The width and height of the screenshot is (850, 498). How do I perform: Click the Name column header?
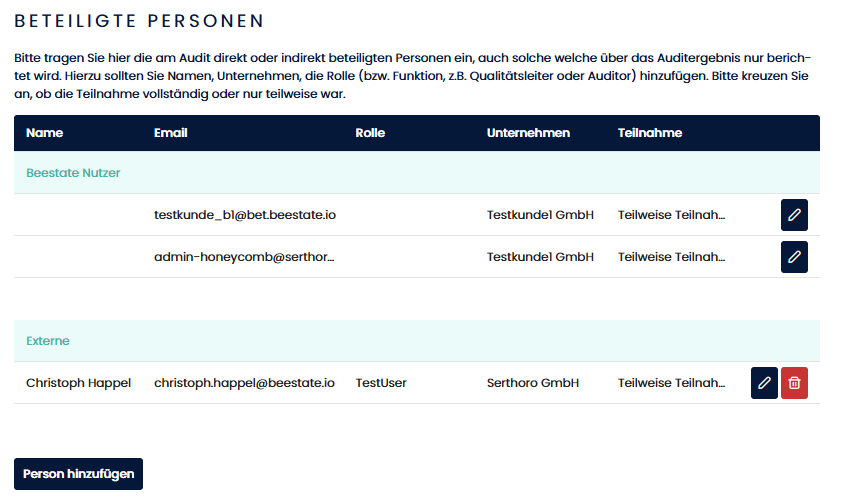[44, 133]
